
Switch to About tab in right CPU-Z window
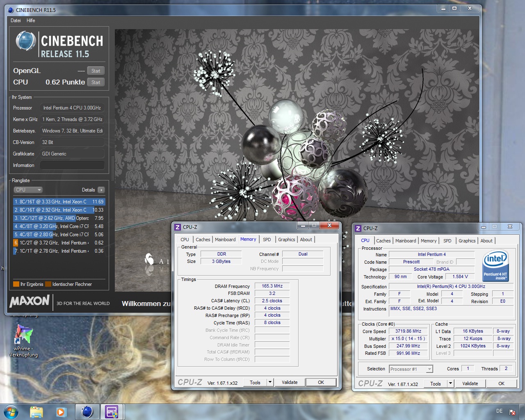tap(486, 241)
